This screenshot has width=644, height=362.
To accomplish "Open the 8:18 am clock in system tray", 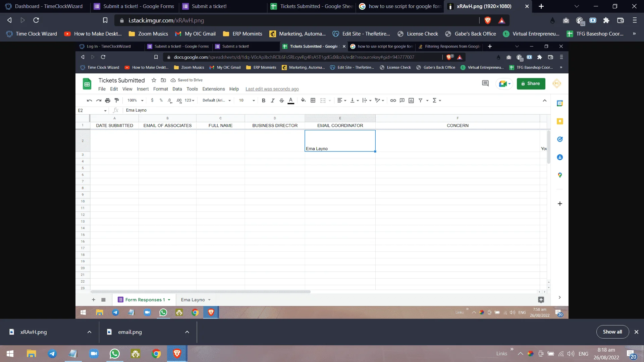I will point(606,354).
